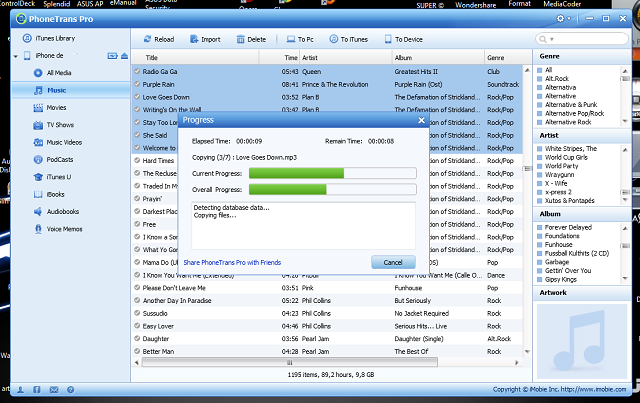640x403 pixels.
Task: Toggle checkbox for Radio Ga Ga
Action: (x=137, y=71)
